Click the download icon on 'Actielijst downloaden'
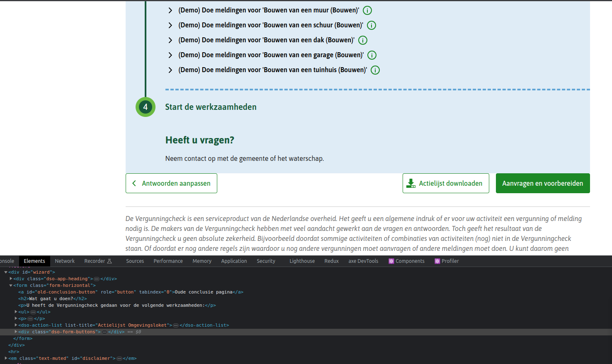This screenshot has width=612, height=364. [411, 183]
